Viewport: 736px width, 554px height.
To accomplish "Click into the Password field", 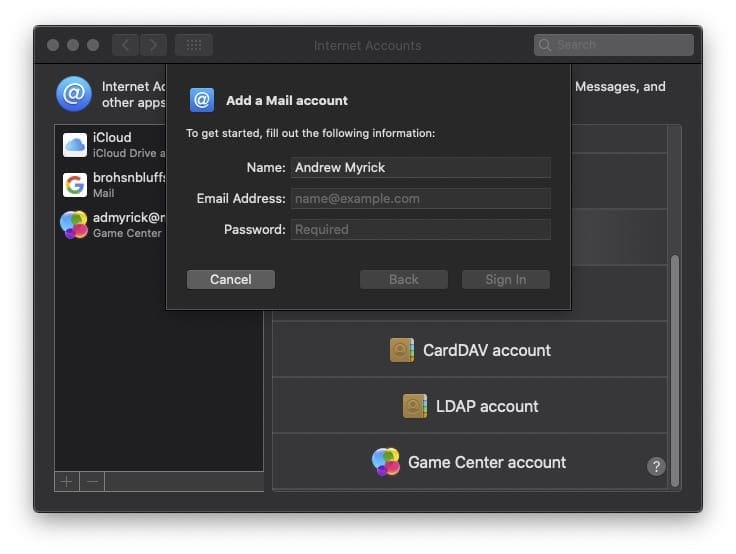I will [420, 229].
